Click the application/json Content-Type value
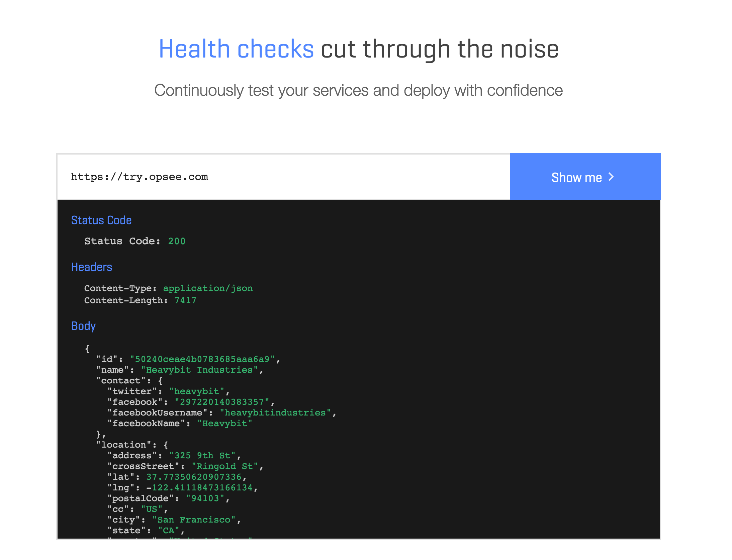The image size is (732, 560). click(208, 288)
